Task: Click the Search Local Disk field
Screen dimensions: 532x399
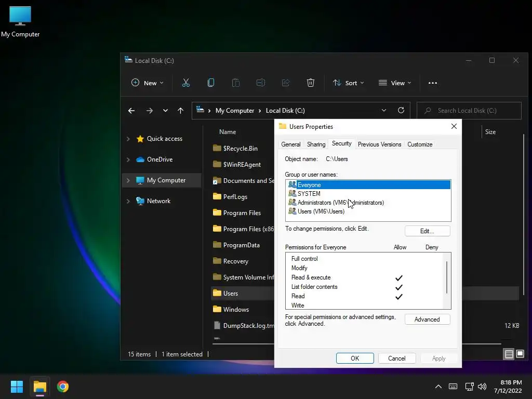Action: 469,111
